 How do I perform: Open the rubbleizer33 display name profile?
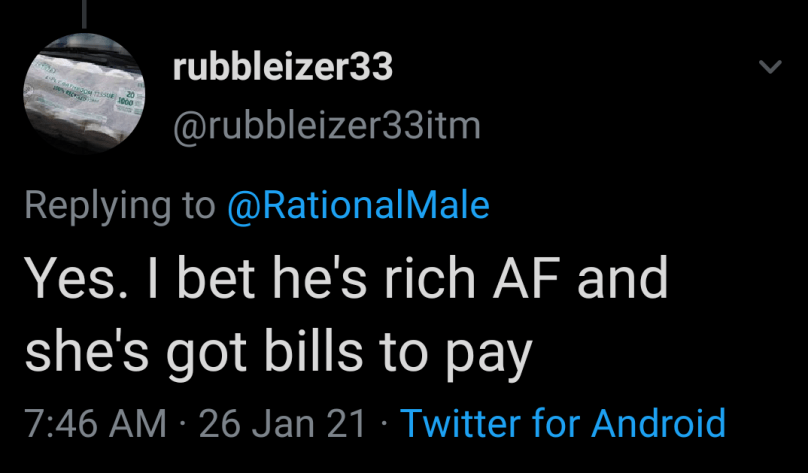pyautogui.click(x=283, y=68)
